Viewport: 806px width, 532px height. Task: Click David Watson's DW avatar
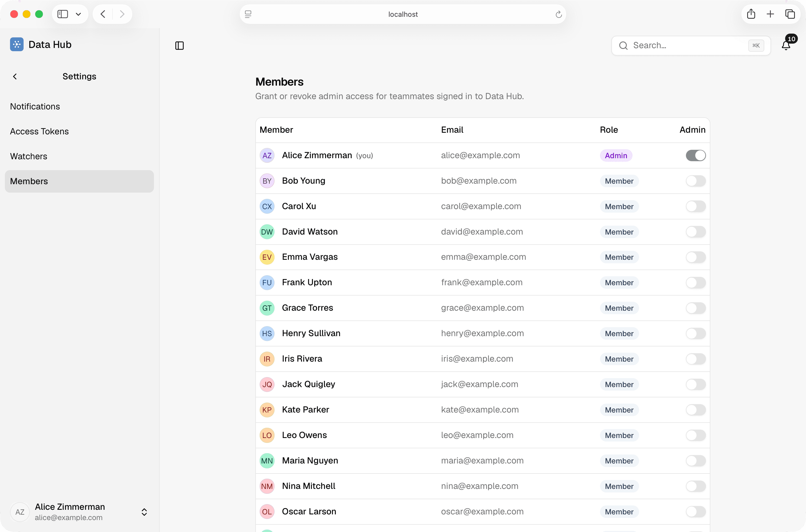[267, 232]
